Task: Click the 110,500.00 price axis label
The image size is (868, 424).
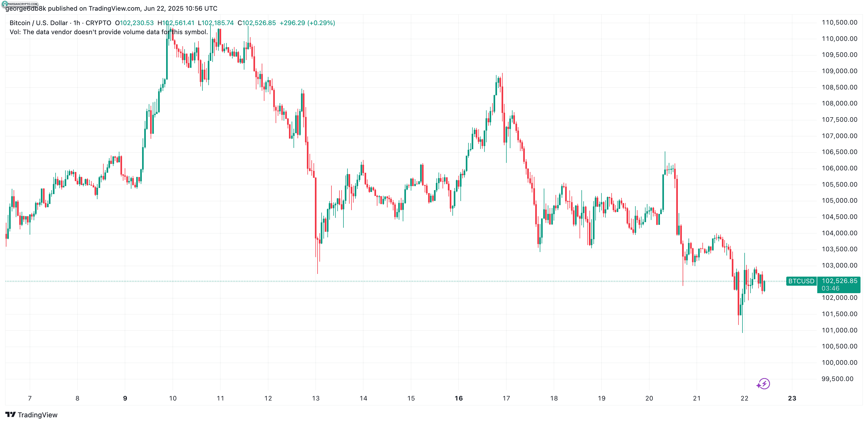Action: [839, 23]
